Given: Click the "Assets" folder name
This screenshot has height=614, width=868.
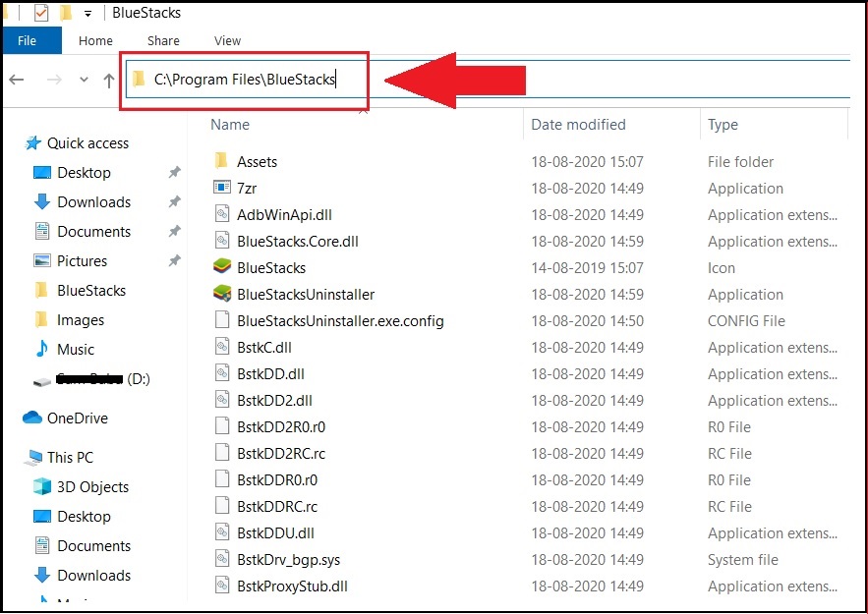Looking at the screenshot, I should (257, 162).
